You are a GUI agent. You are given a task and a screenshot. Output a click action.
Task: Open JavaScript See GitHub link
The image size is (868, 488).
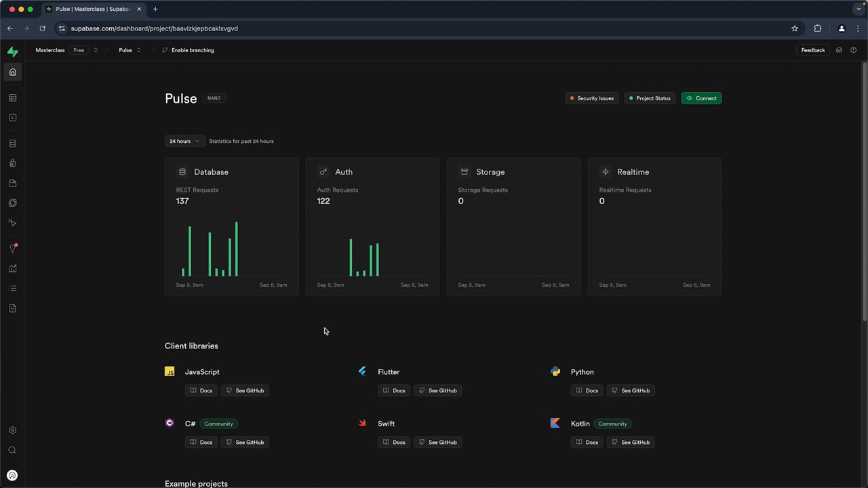click(245, 390)
